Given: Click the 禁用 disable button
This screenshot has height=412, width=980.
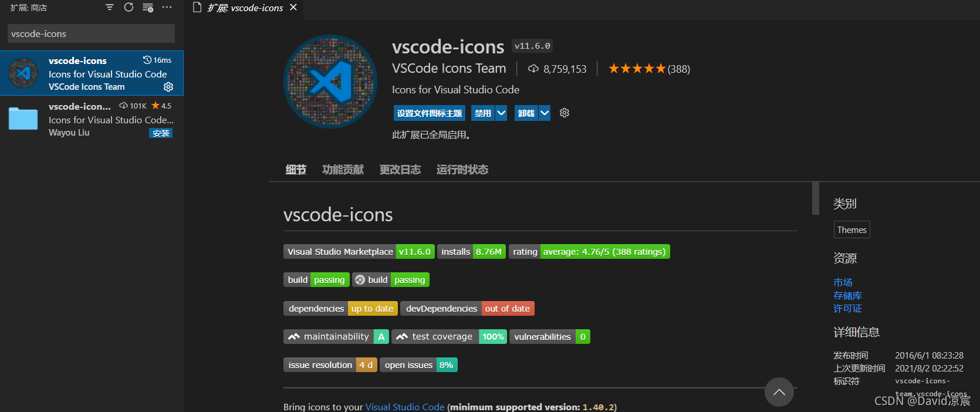Looking at the screenshot, I should [x=483, y=113].
